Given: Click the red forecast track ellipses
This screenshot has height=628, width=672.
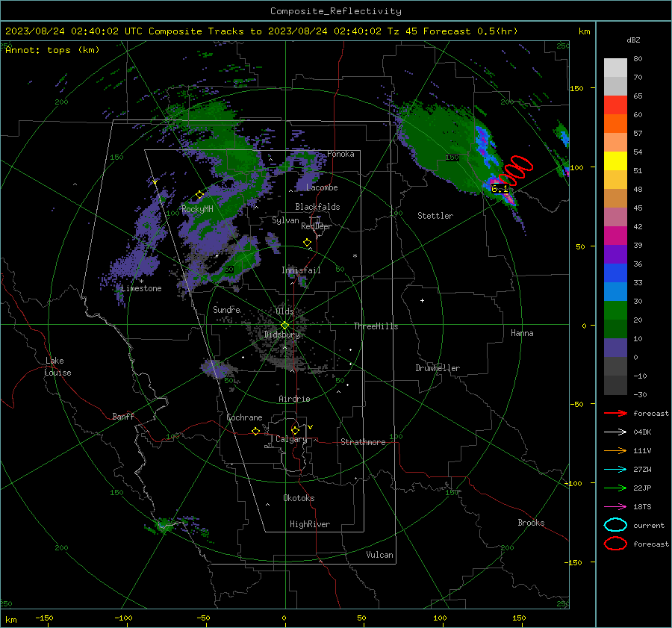Looking at the screenshot, I should [x=516, y=170].
